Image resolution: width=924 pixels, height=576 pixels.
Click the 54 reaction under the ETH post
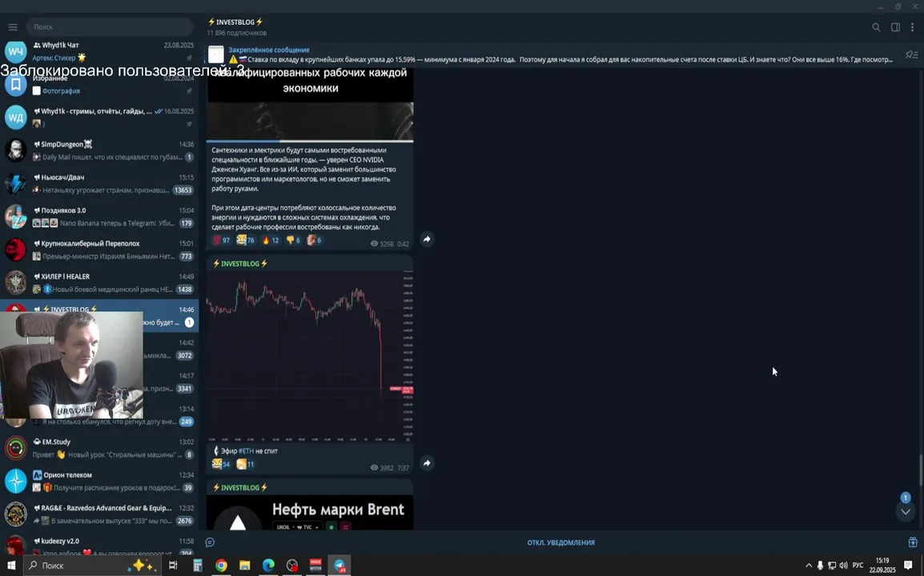[221, 464]
